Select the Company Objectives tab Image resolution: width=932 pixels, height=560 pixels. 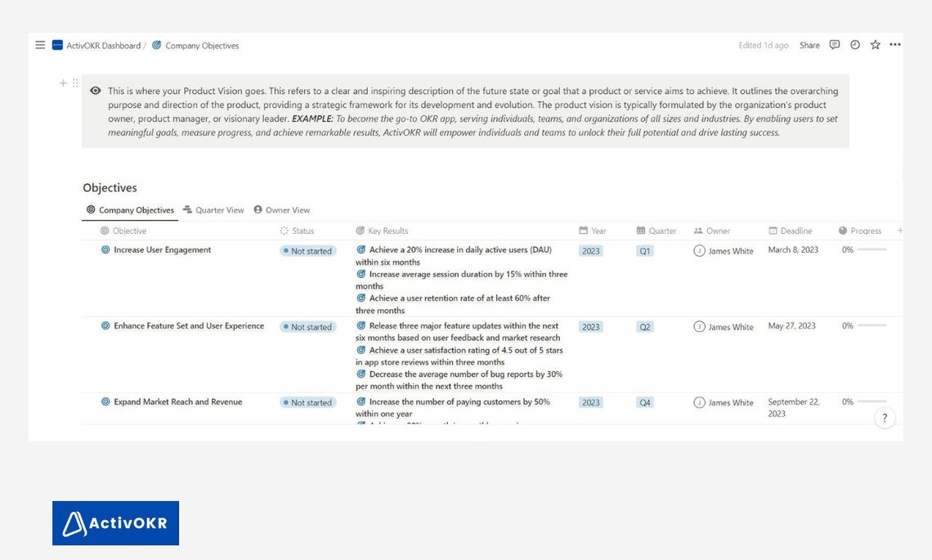[130, 210]
